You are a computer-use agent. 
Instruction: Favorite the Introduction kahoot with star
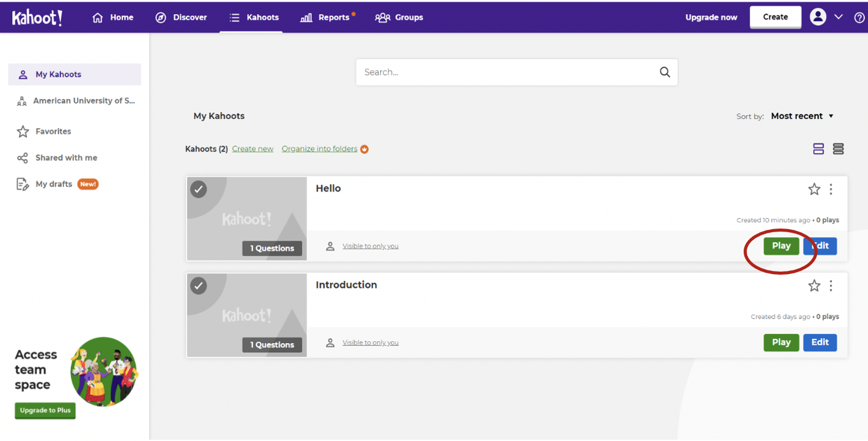[814, 286]
